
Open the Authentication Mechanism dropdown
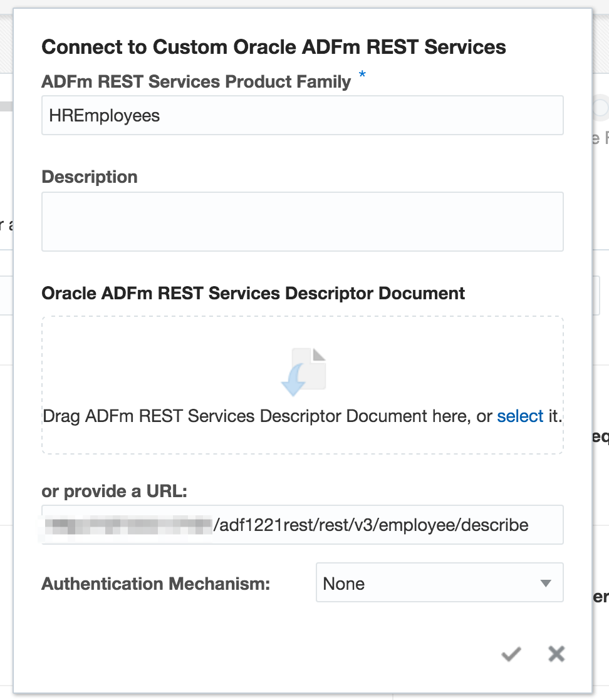coord(439,582)
